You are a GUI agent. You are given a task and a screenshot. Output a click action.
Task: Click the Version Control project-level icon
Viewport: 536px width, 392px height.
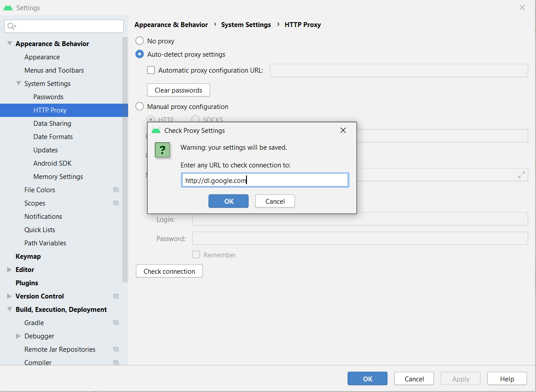[116, 296]
